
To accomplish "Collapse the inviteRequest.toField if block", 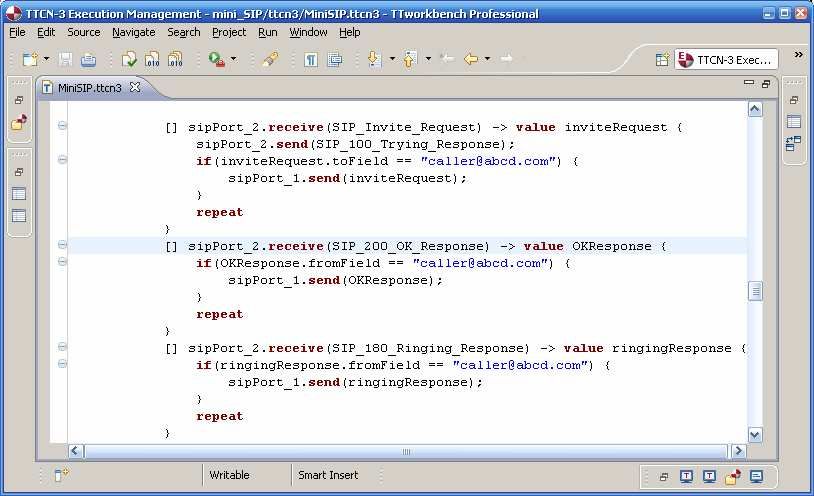I will tap(62, 159).
